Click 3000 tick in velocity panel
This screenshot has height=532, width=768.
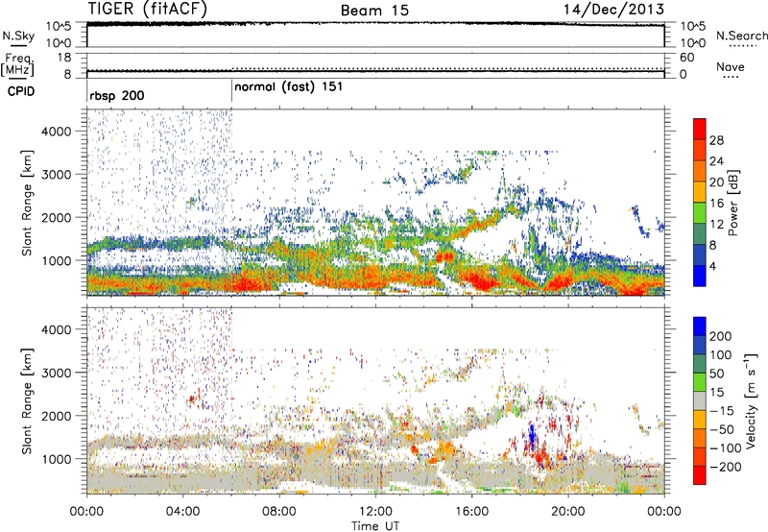point(56,373)
